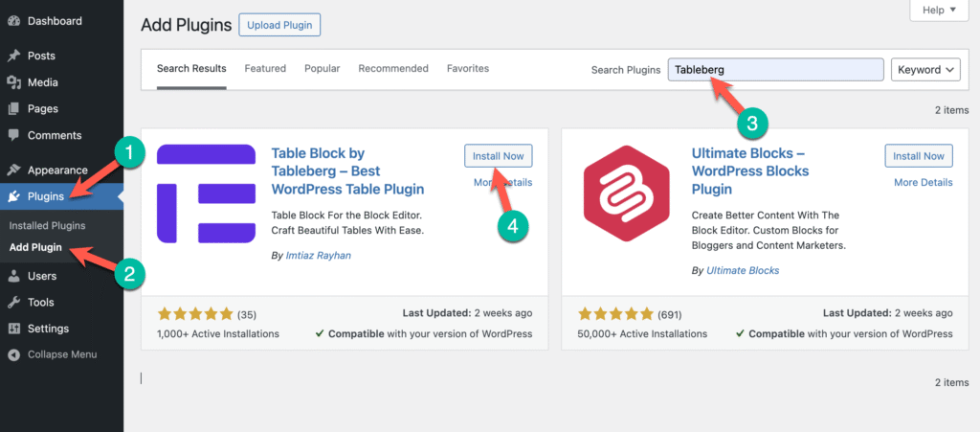Open the Keyword search type dropdown
This screenshot has width=980, height=432.
[x=926, y=70]
